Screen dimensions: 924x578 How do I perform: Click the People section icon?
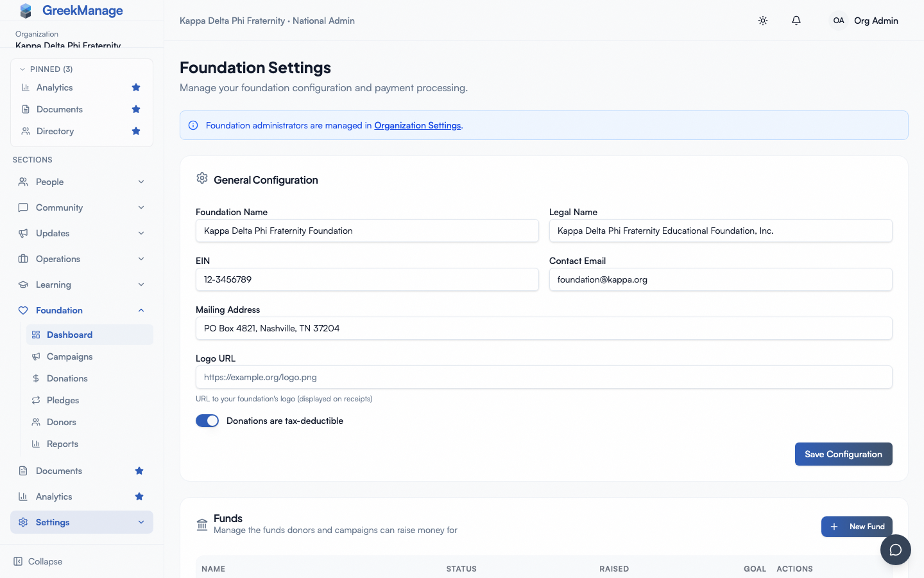23,182
